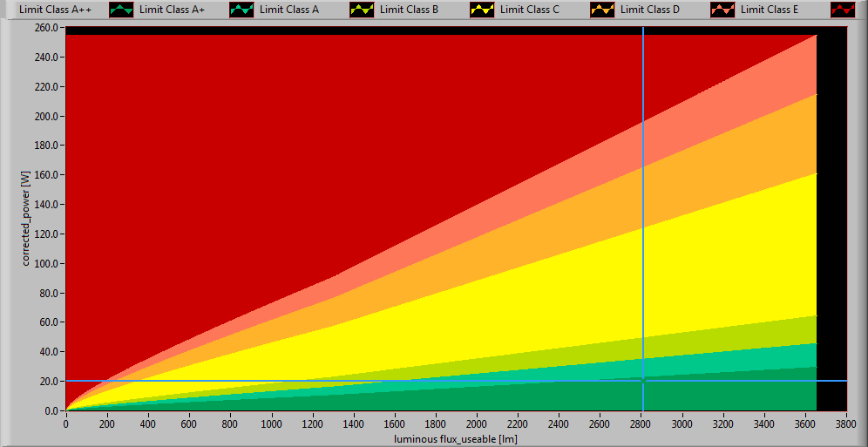Click the black area right of the plot
The image size is (868, 447).
(831, 218)
